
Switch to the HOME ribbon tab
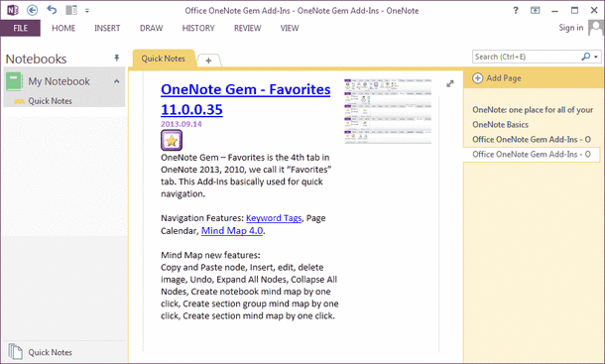pos(63,28)
